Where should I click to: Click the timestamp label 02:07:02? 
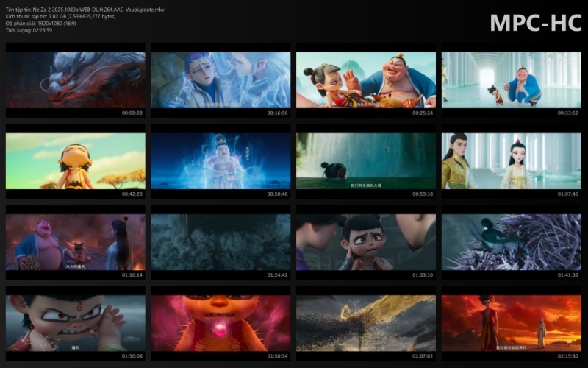423,356
